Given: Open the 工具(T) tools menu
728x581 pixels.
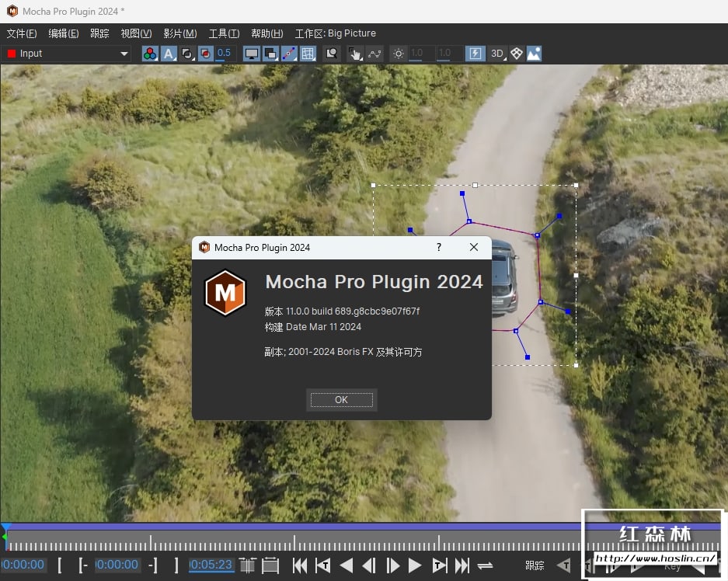Looking at the screenshot, I should 224,33.
